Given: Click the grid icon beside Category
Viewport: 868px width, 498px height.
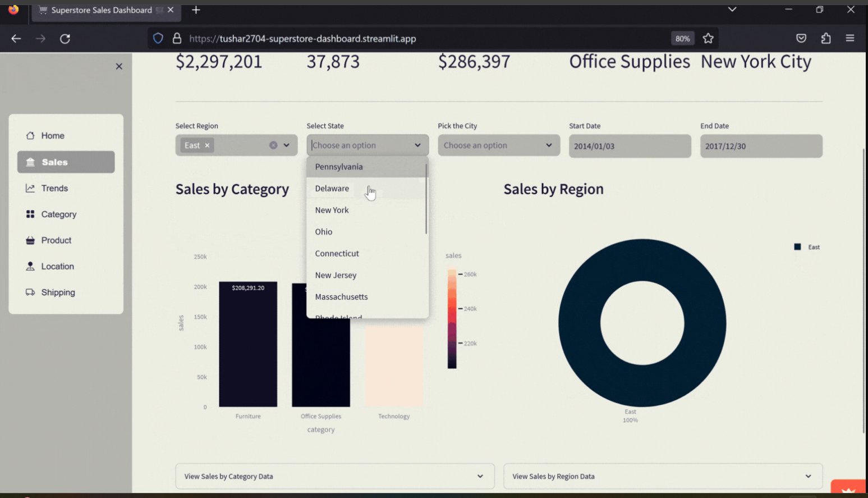Looking at the screenshot, I should pyautogui.click(x=30, y=214).
